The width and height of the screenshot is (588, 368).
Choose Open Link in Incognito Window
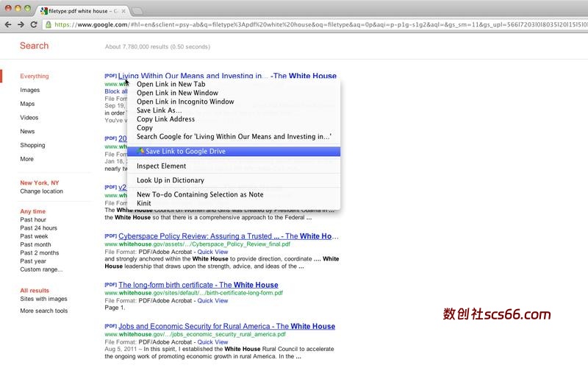(x=185, y=102)
